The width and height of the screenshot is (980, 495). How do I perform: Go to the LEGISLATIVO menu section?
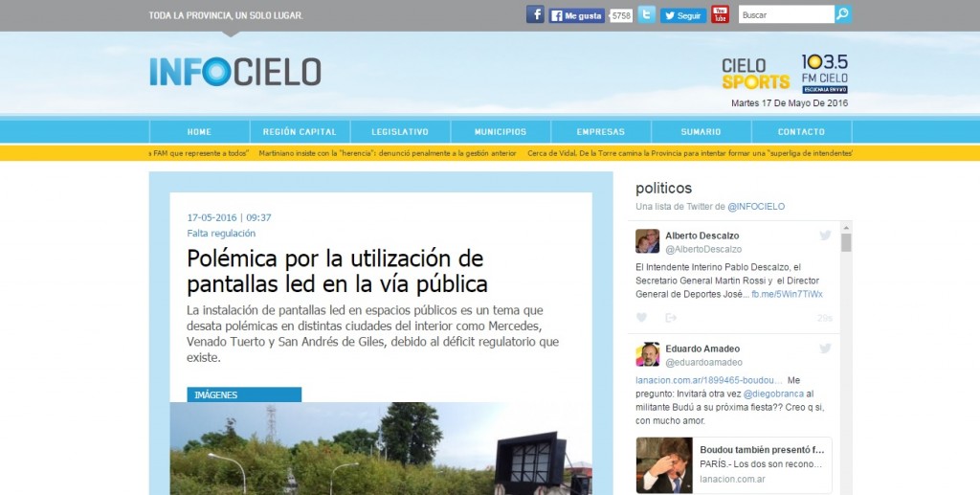[x=401, y=132]
